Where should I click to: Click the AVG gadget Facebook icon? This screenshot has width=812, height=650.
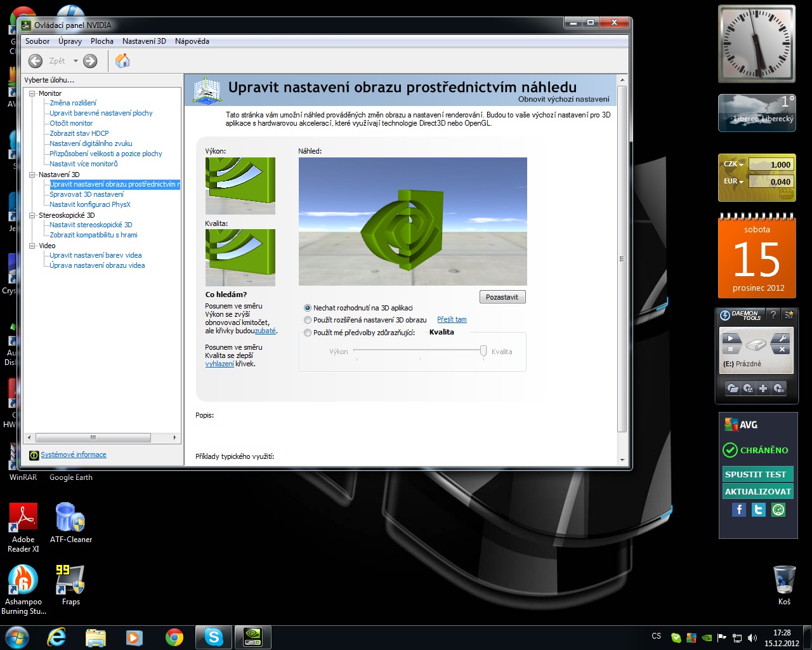click(738, 510)
